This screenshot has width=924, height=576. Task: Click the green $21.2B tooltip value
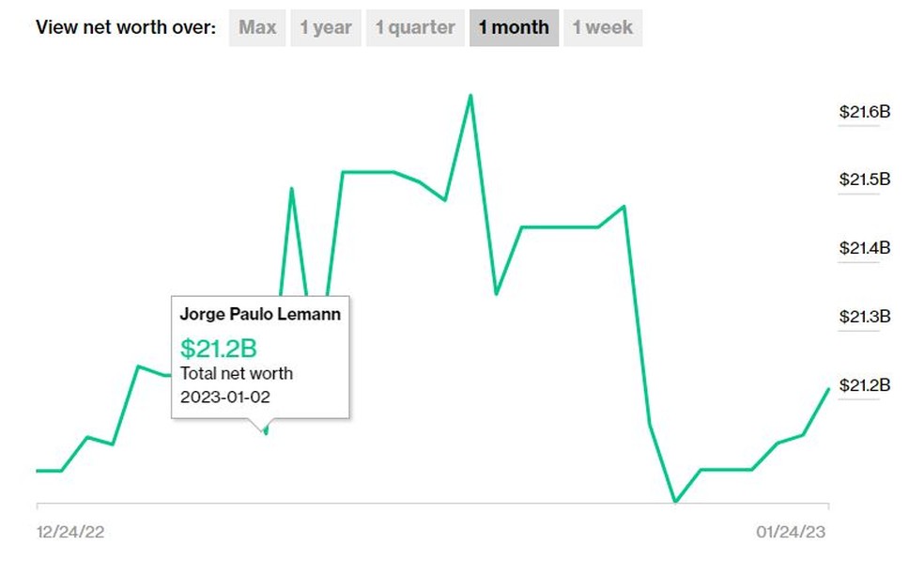[x=218, y=349]
